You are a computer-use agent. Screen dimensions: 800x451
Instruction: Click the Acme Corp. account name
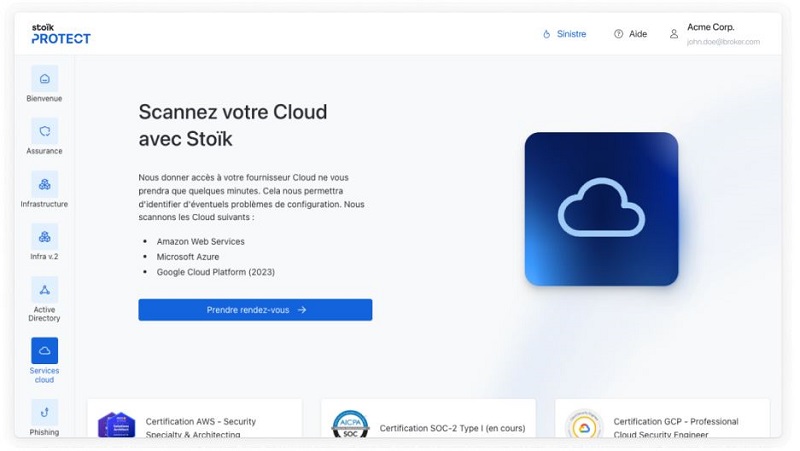(711, 27)
